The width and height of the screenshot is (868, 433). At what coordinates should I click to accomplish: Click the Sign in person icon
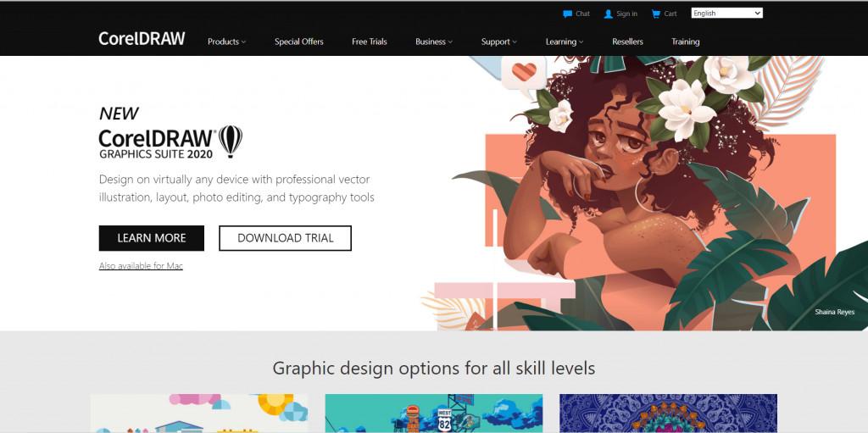[609, 14]
